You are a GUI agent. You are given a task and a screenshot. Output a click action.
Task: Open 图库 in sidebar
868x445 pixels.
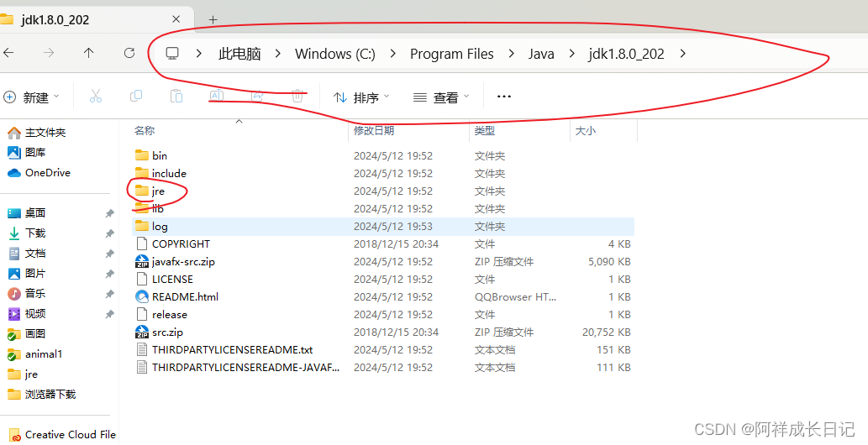tap(27, 152)
